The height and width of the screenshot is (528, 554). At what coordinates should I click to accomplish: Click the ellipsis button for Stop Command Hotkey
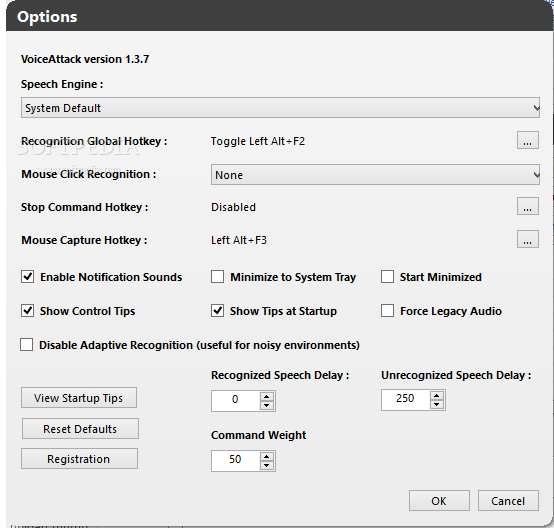tap(528, 206)
